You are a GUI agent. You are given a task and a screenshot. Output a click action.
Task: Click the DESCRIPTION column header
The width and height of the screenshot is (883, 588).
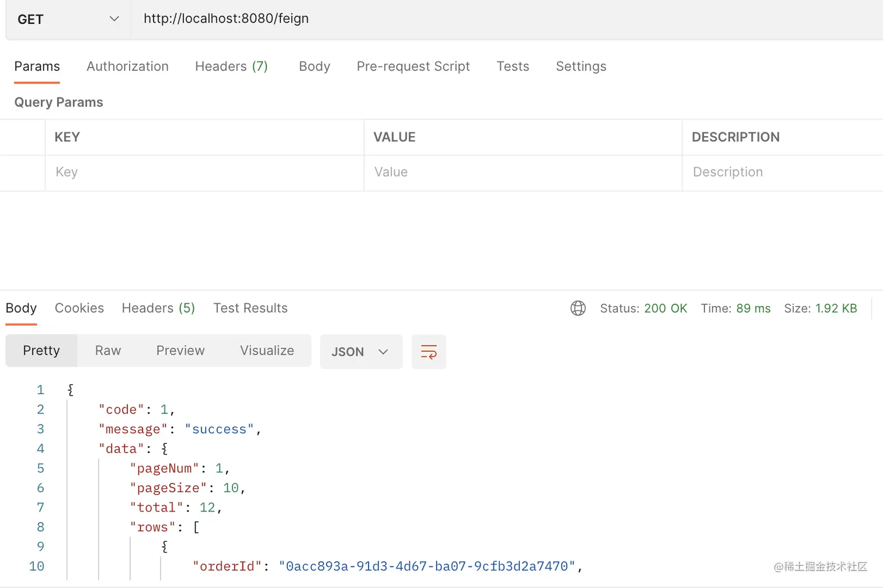click(x=735, y=137)
